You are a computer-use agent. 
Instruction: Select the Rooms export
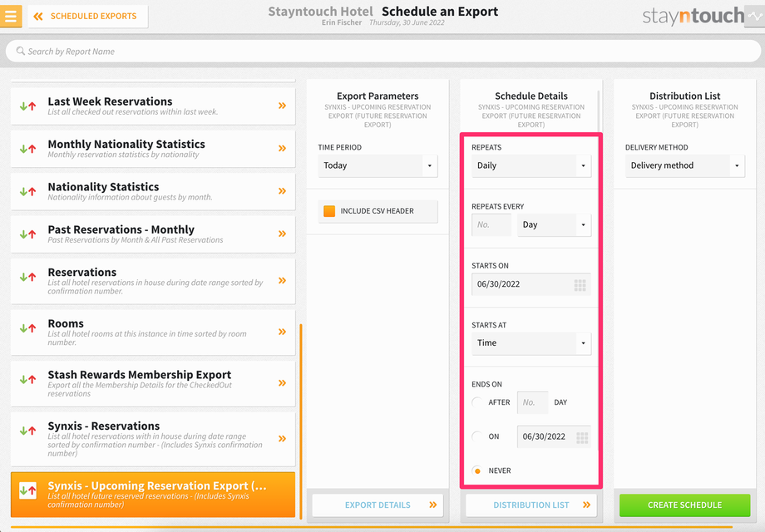[x=153, y=332]
